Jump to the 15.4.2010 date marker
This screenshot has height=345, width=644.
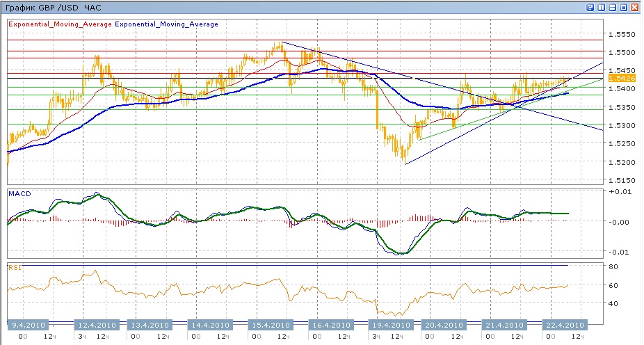click(x=268, y=325)
